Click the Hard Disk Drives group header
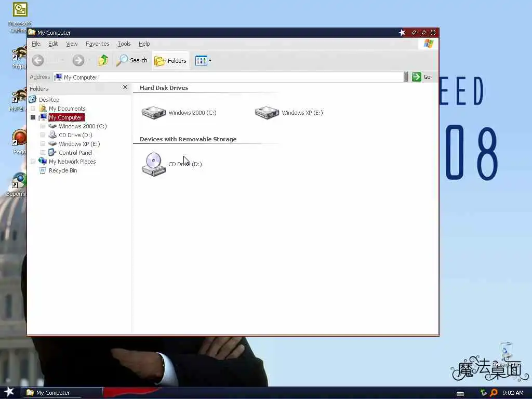Screen dimensions: 532x399 [164, 87]
